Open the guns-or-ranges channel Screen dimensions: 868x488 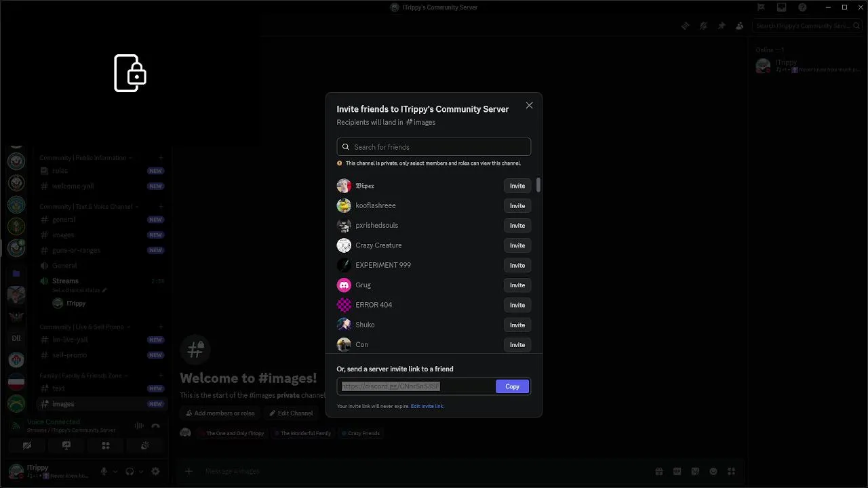(102, 250)
